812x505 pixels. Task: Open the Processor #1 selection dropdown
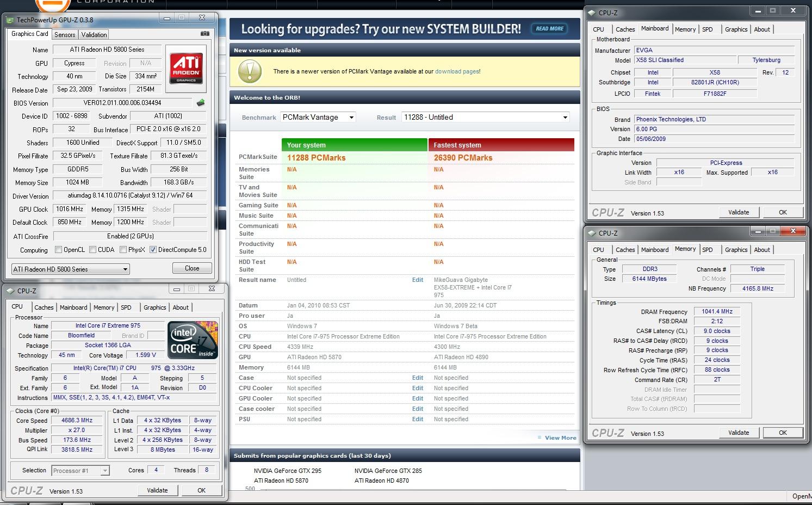[80, 470]
